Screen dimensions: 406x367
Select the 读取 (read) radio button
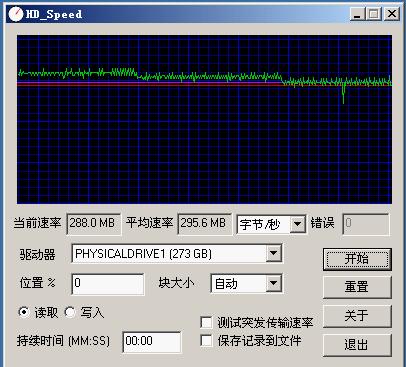pyautogui.click(x=24, y=312)
